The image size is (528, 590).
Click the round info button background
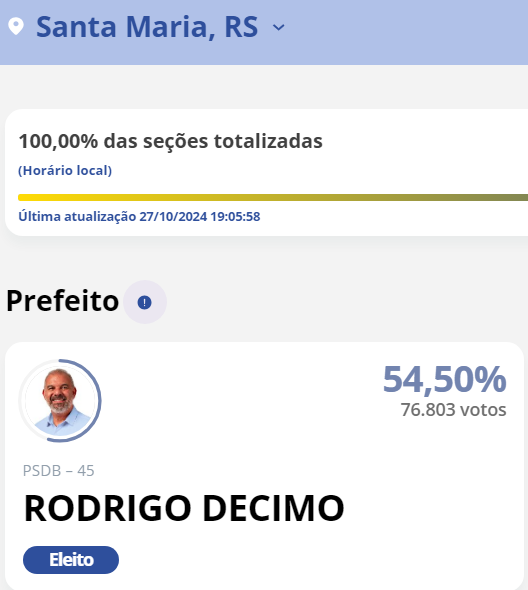[145, 302]
